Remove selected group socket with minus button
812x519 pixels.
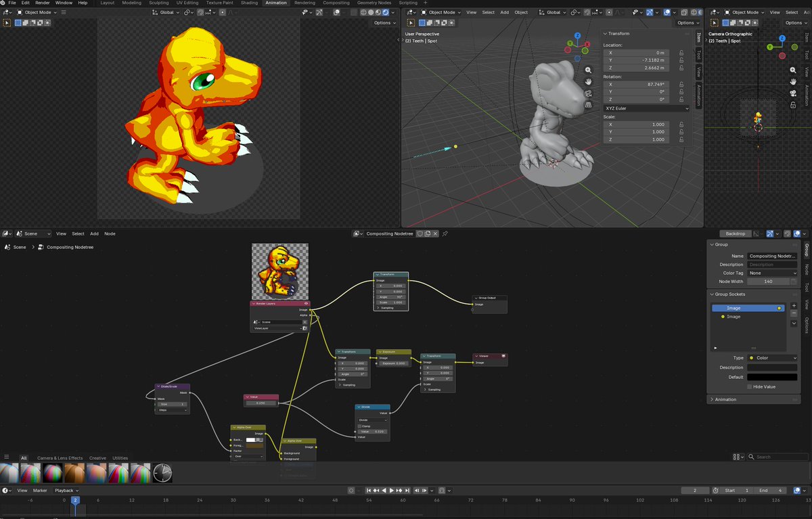(x=794, y=314)
